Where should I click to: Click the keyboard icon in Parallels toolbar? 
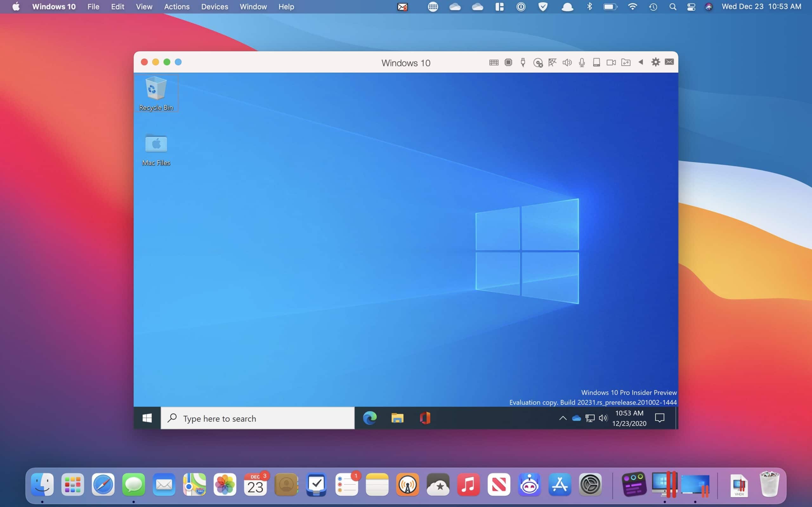point(494,62)
